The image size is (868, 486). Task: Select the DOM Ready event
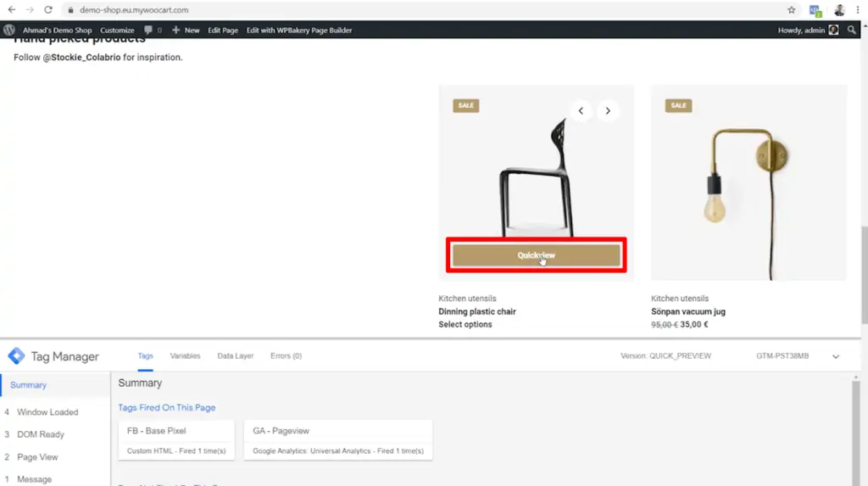pyautogui.click(x=41, y=434)
